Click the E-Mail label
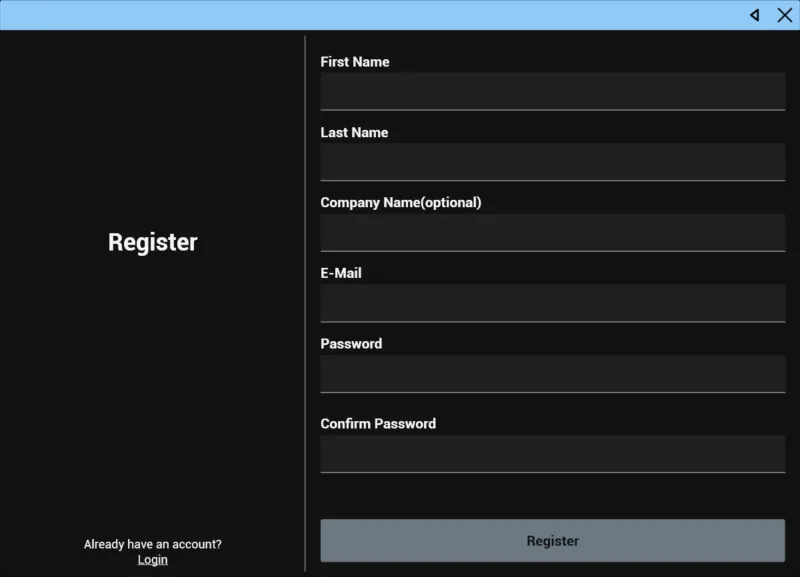 coord(341,273)
